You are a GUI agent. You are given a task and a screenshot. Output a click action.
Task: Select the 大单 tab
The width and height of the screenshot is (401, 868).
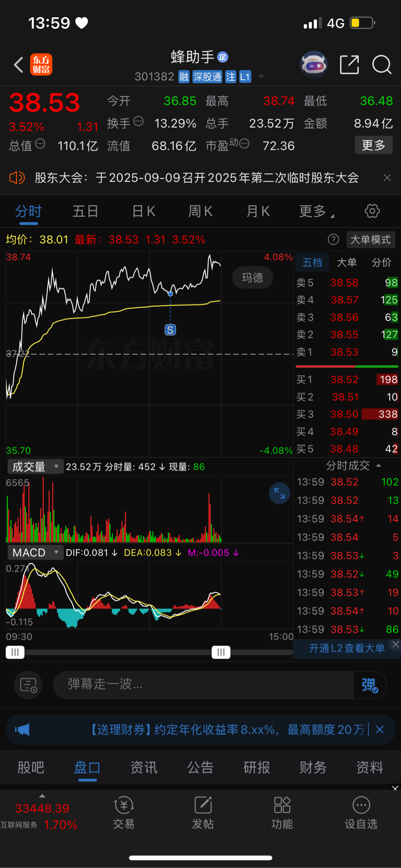coord(347,262)
